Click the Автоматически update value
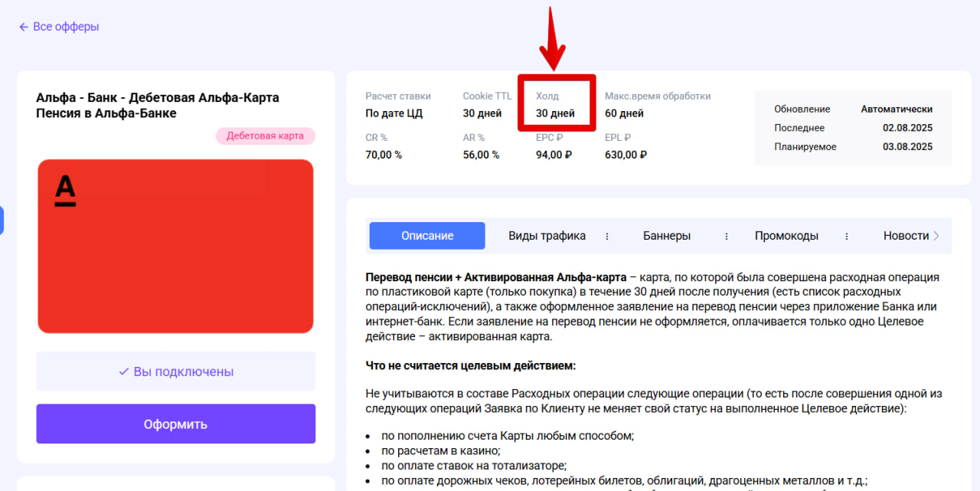This screenshot has height=491, width=980. point(897,109)
